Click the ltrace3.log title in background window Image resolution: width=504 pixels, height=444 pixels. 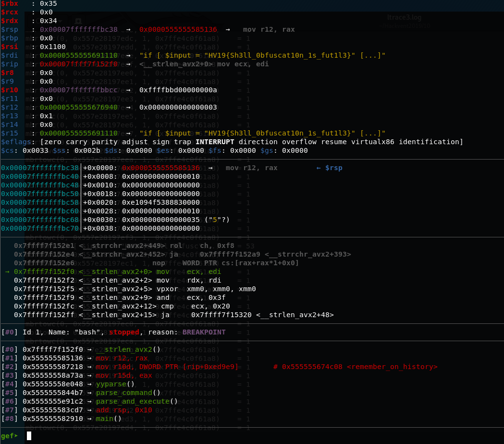tap(405, 18)
